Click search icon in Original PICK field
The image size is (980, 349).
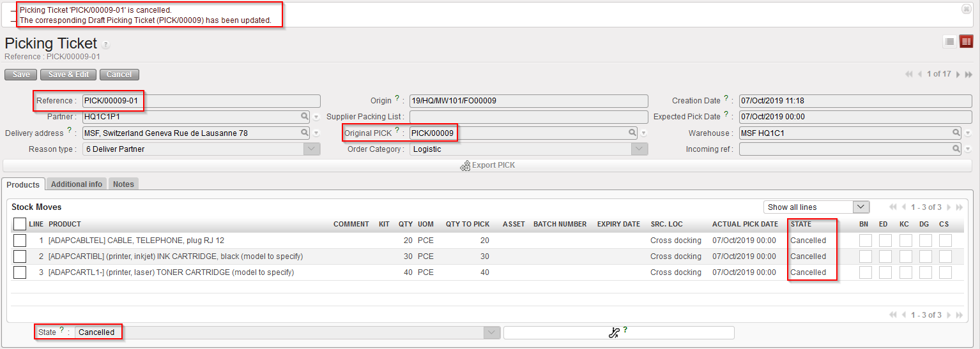(632, 133)
